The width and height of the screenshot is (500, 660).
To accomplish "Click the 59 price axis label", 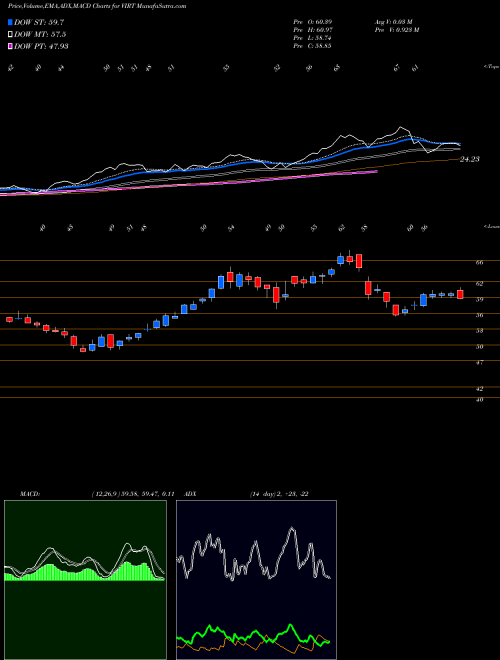I will tap(480, 299).
